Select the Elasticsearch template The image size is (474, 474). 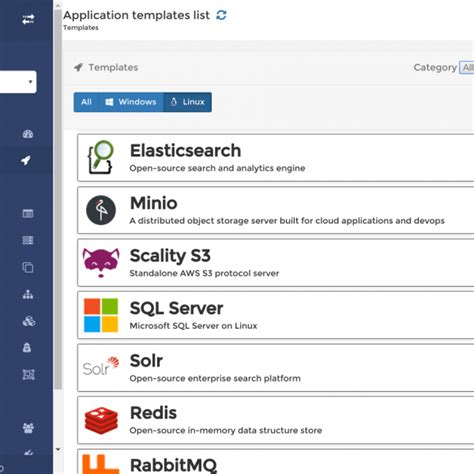pos(276,158)
